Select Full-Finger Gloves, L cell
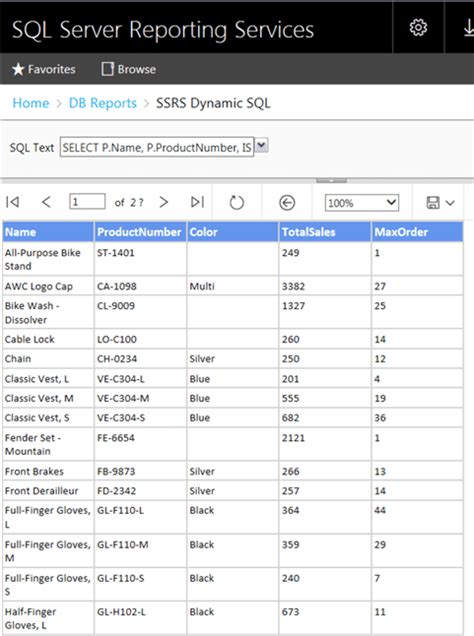 click(48, 517)
